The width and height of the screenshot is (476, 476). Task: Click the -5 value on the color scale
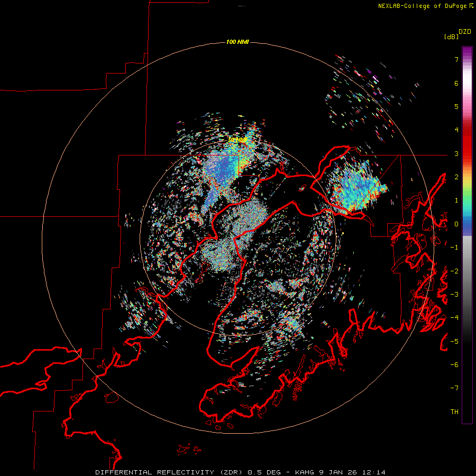point(454,342)
